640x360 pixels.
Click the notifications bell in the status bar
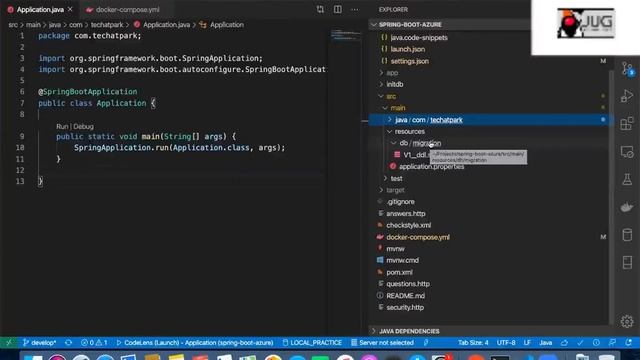629,342
